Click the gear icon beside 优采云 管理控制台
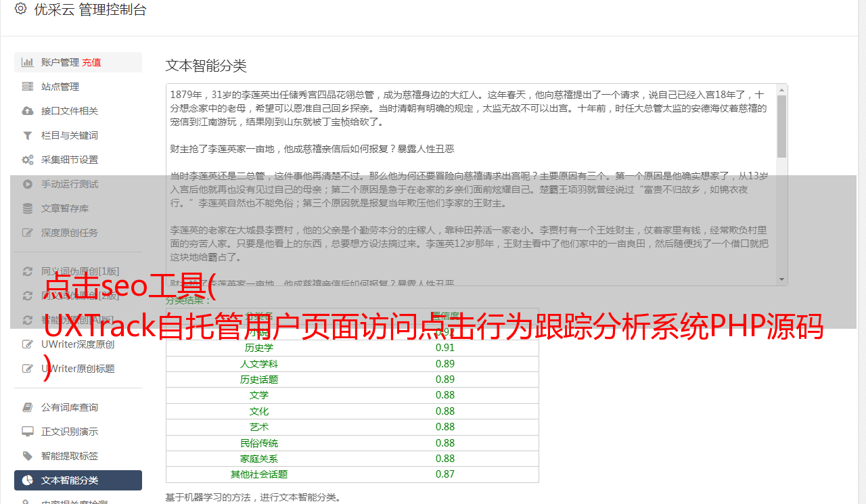This screenshot has height=504, width=866. [20, 9]
